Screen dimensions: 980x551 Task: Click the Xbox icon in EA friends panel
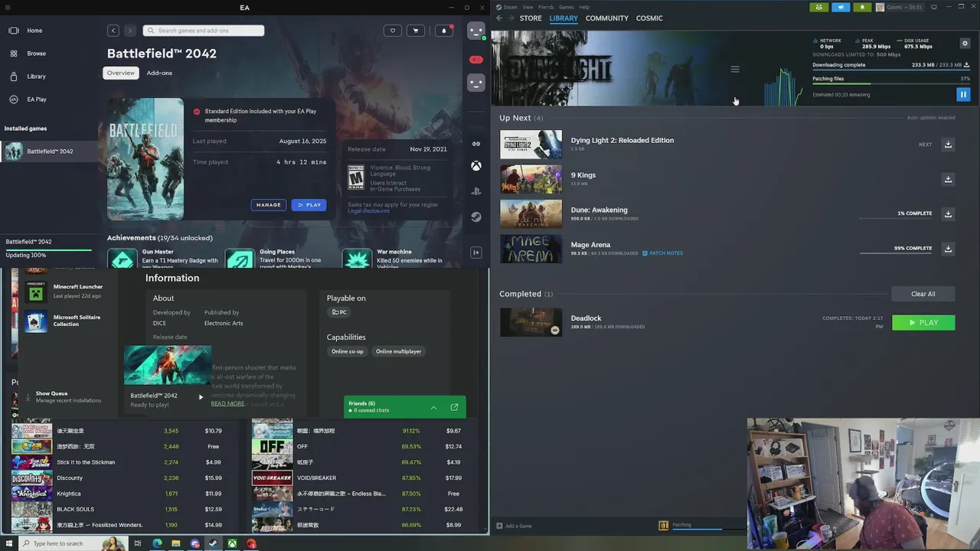pos(476,166)
